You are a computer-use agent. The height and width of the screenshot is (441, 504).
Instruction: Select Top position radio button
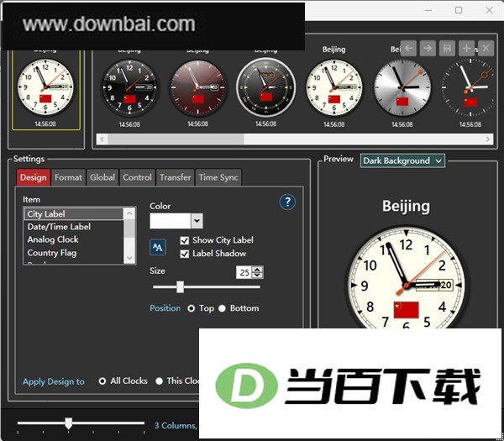point(192,308)
